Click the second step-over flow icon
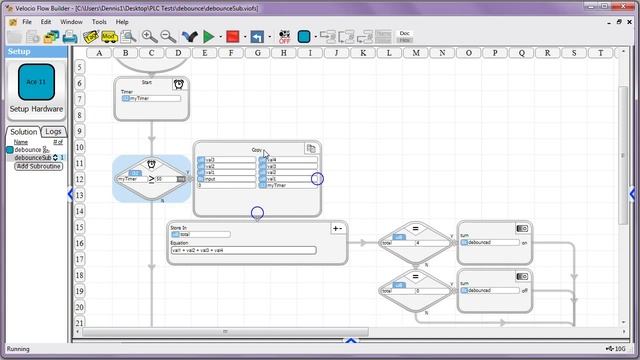The image size is (640, 360). [x=346, y=37]
